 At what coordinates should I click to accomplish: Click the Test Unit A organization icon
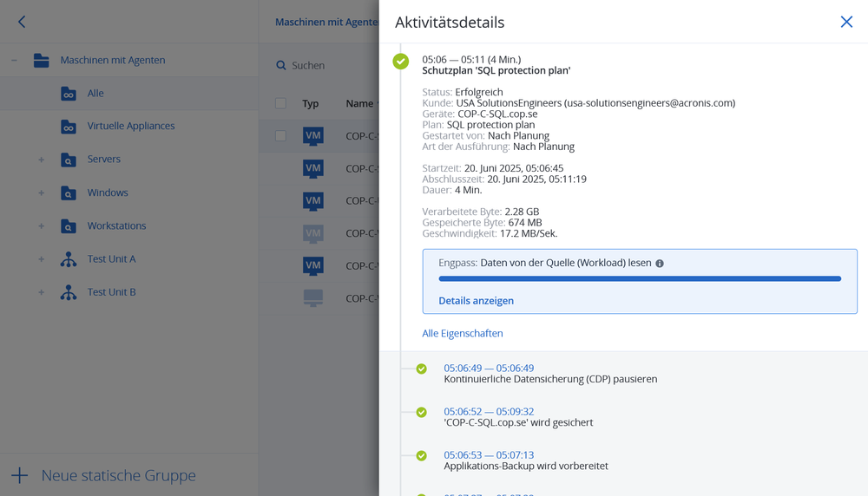tap(69, 259)
